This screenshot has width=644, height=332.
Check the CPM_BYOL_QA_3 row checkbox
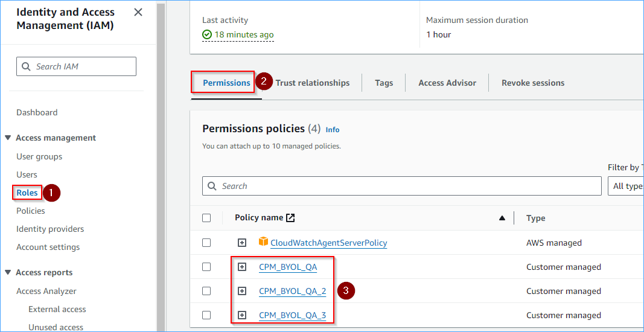pos(206,315)
